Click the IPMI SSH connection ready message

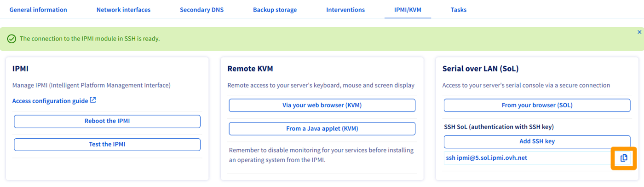coord(90,39)
